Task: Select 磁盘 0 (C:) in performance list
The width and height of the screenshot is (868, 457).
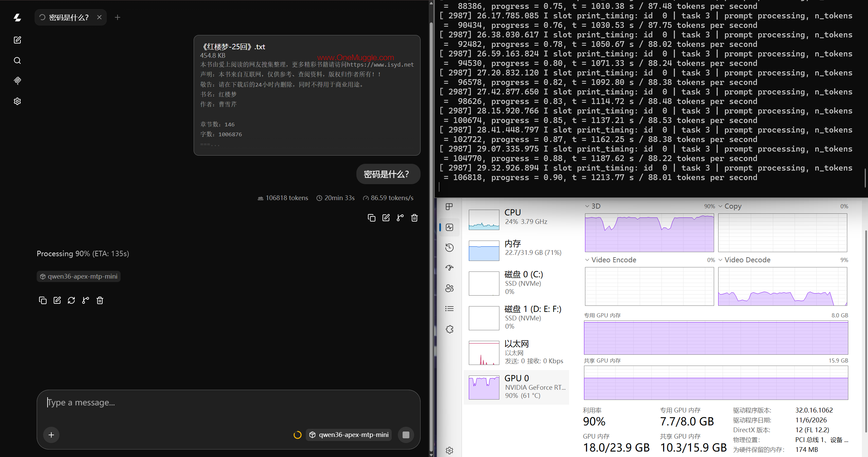Action: (516, 283)
